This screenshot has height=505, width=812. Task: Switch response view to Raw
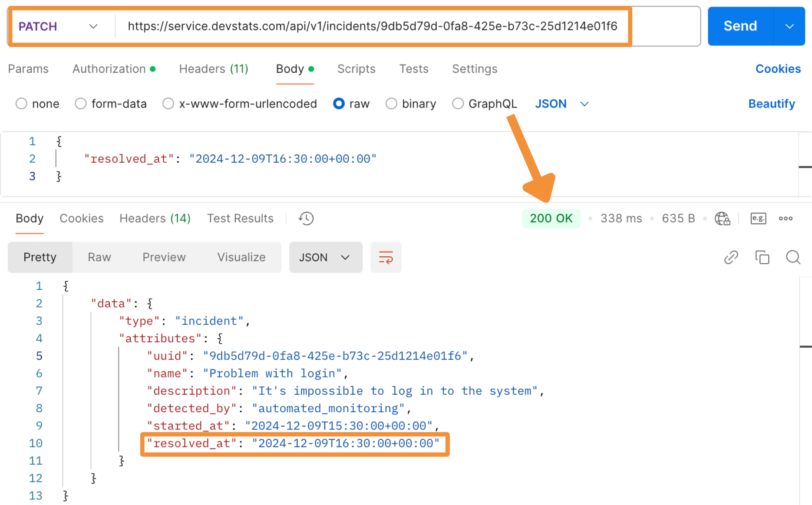[x=99, y=257]
